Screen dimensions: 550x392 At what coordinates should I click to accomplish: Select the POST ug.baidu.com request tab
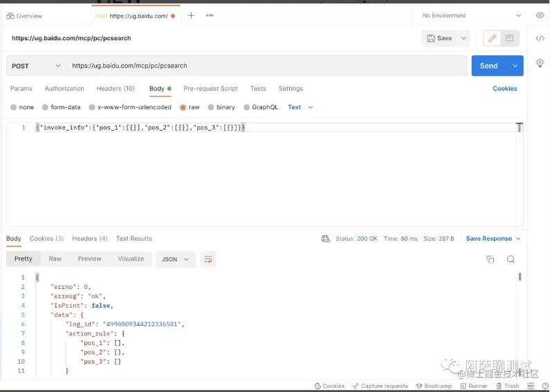tap(135, 16)
